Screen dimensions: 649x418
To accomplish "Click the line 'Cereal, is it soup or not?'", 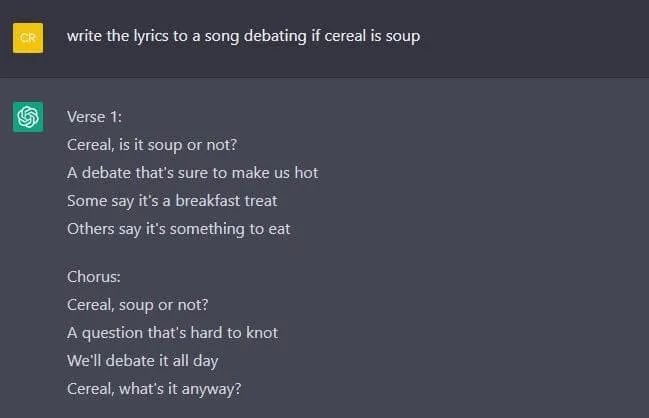I will click(152, 145).
